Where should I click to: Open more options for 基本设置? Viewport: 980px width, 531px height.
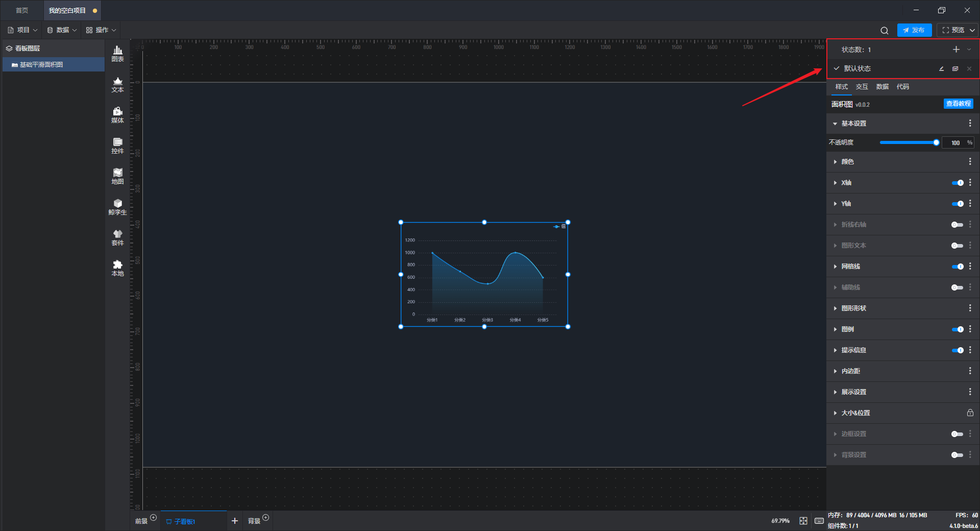pos(970,124)
